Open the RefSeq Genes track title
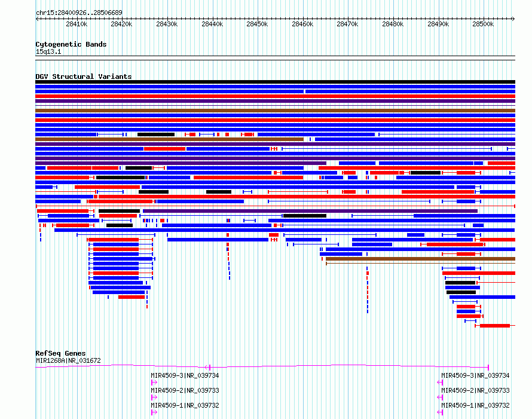 point(60,353)
